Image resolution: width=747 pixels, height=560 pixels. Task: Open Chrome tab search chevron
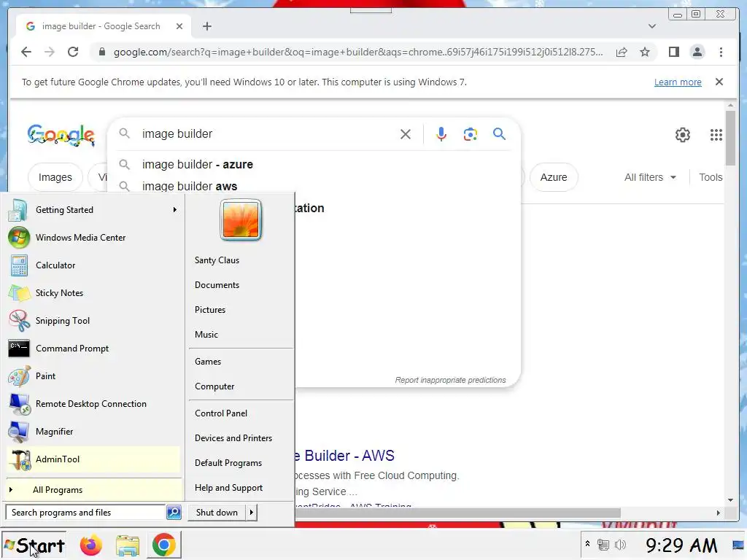652,26
